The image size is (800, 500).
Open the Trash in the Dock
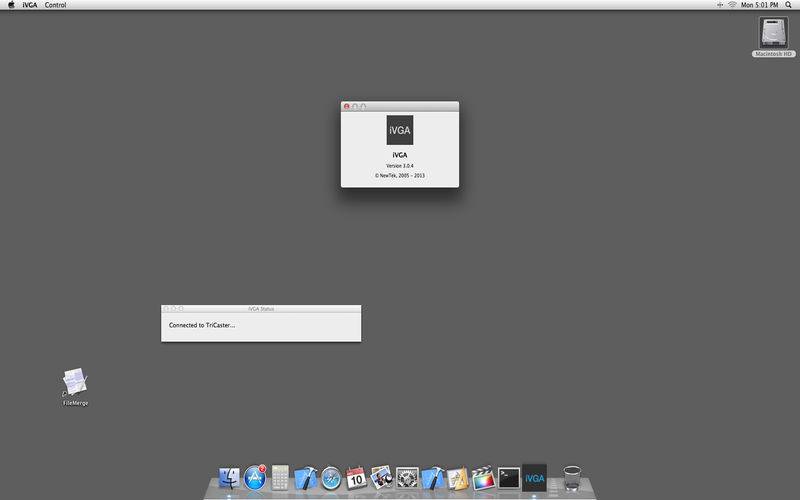coord(572,479)
